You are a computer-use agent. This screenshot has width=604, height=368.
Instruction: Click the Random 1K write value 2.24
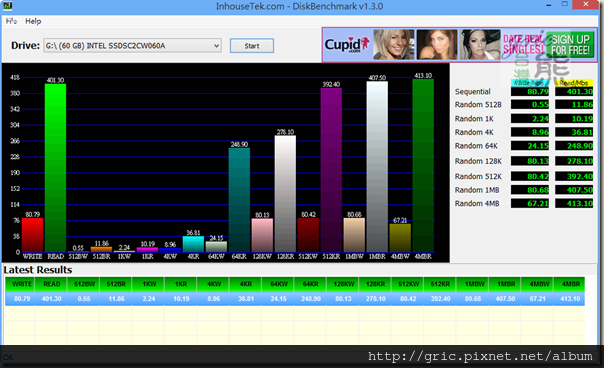tap(530, 119)
